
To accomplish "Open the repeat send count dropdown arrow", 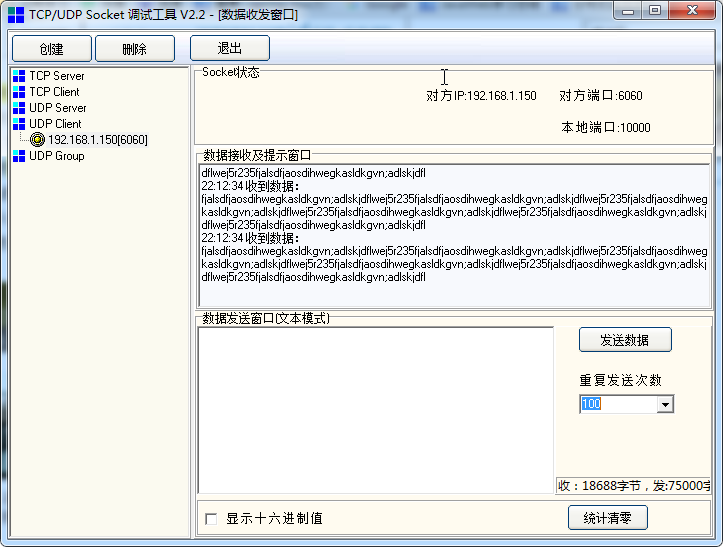I will click(x=665, y=404).
